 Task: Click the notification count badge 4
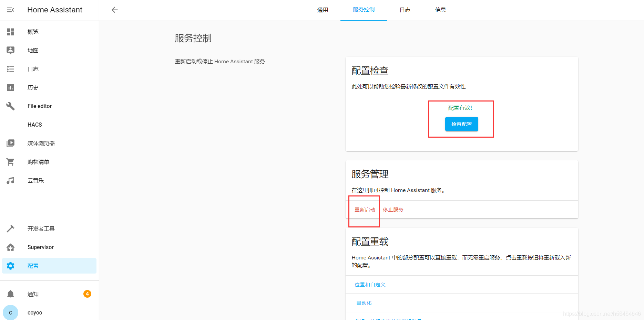(x=87, y=294)
